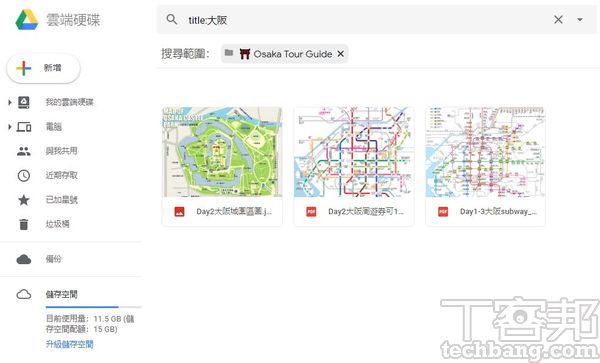This screenshot has width=600, height=363.
Task: Open 電腦 (Computers) section
Action: (x=54, y=127)
